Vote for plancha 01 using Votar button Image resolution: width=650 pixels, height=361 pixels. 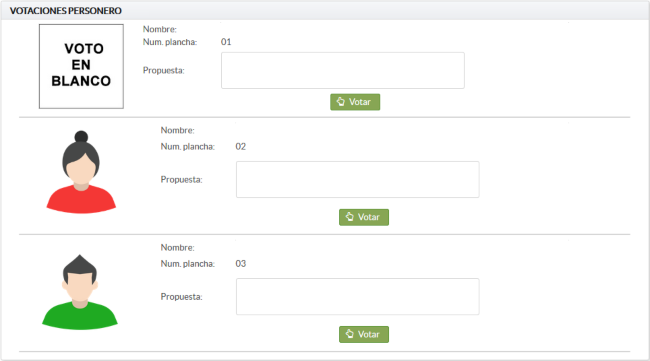click(355, 102)
